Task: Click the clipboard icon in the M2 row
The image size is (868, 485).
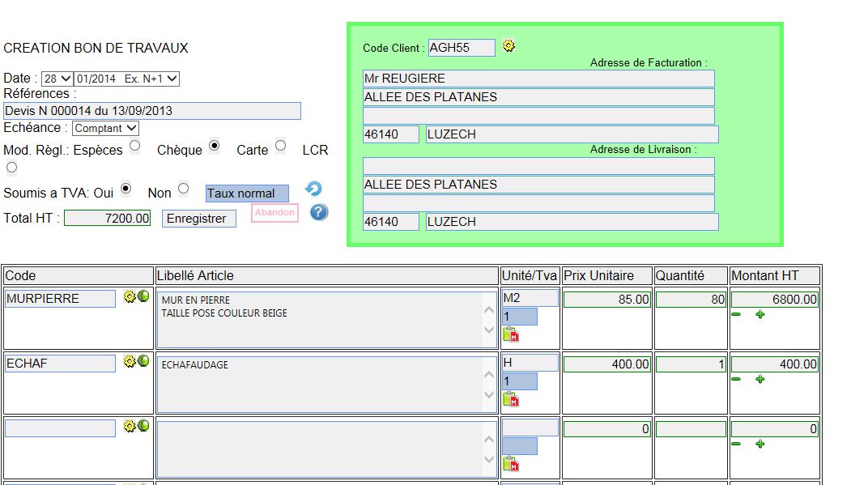Action: pos(510,334)
